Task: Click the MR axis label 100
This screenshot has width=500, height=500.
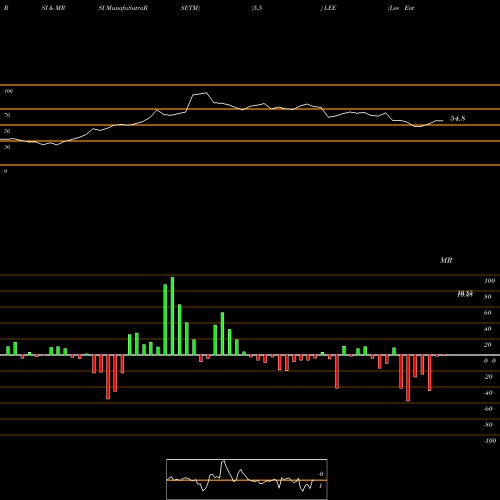Action: tap(489, 281)
